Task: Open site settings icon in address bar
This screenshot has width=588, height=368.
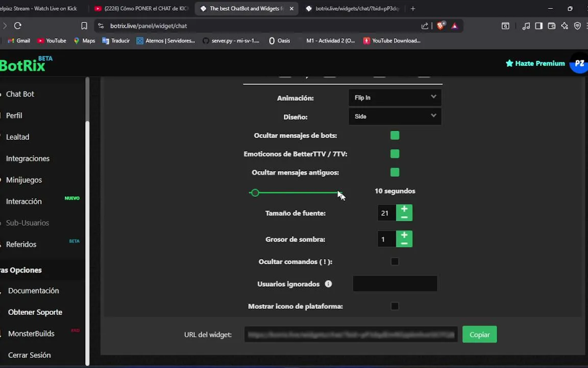Action: pos(101,26)
